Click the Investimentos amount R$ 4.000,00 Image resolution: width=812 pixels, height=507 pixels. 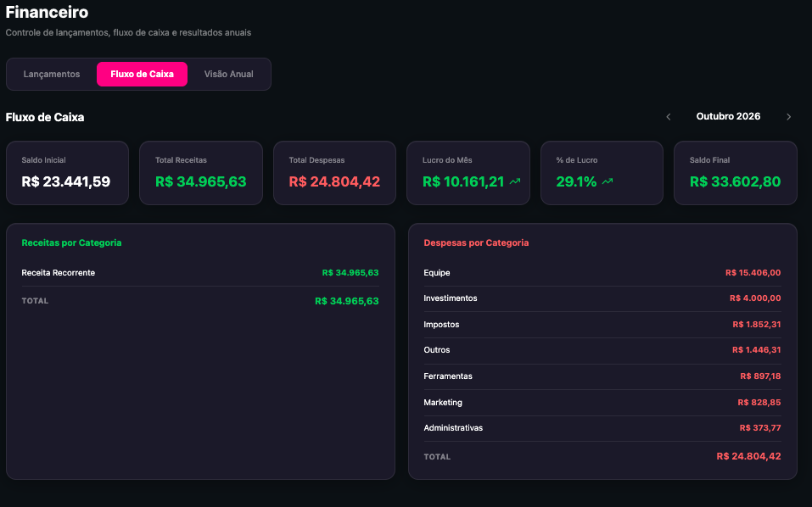[x=755, y=298]
